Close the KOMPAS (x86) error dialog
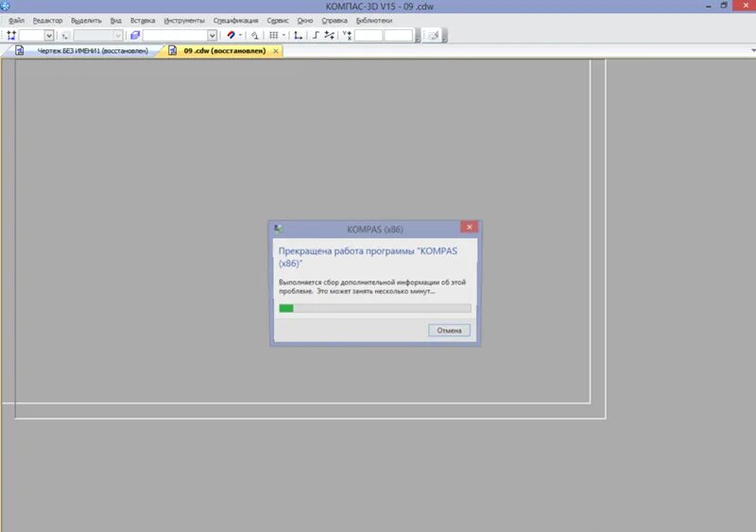756x532 pixels. [469, 227]
